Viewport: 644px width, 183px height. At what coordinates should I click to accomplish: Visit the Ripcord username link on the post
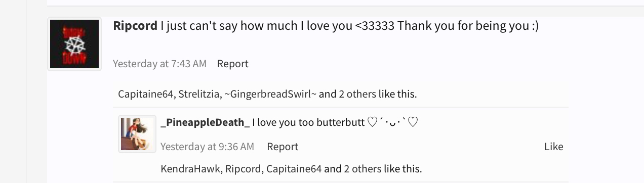[135, 26]
